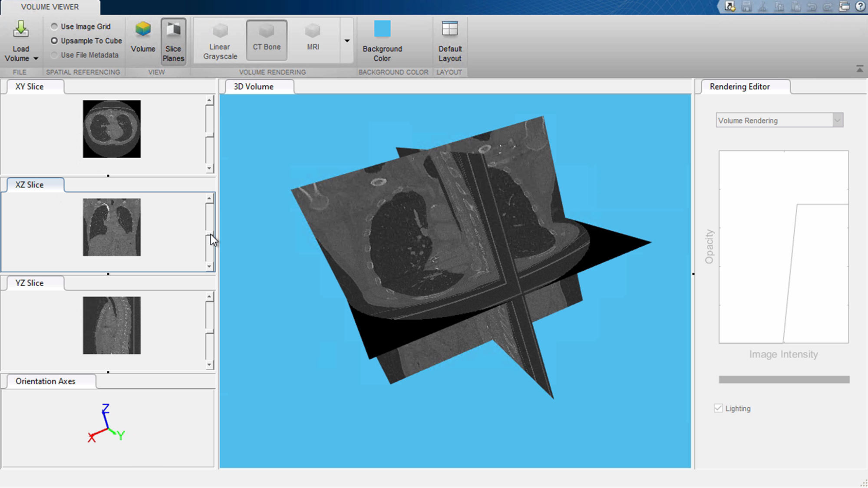Image resolution: width=868 pixels, height=488 pixels.
Task: Open the Load Volume dropdown arrow
Action: coord(36,58)
